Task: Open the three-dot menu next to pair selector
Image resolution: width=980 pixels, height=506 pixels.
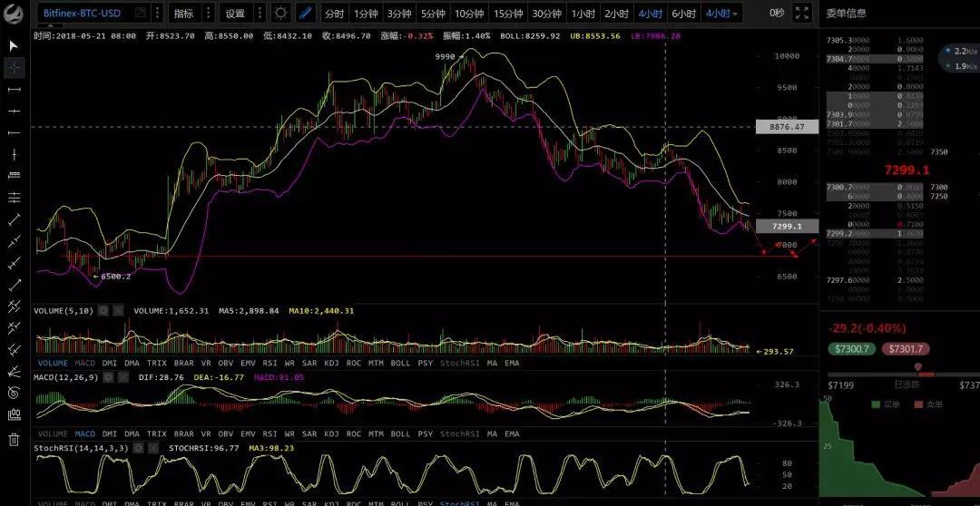Action: pyautogui.click(x=157, y=13)
